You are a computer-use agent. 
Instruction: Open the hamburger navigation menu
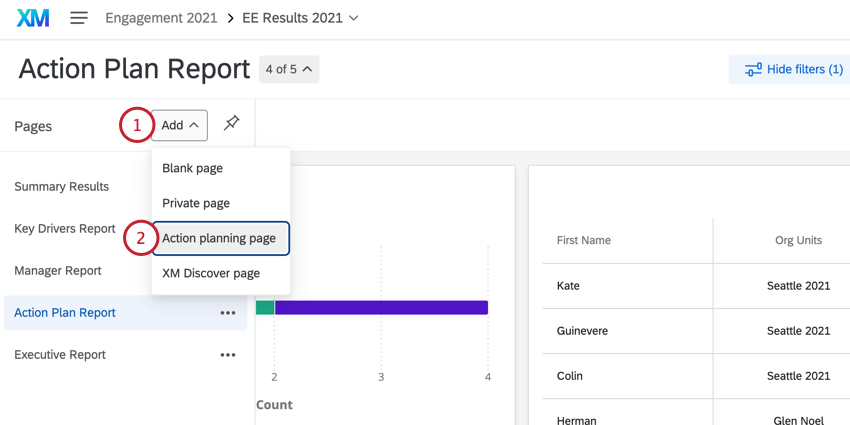click(79, 18)
